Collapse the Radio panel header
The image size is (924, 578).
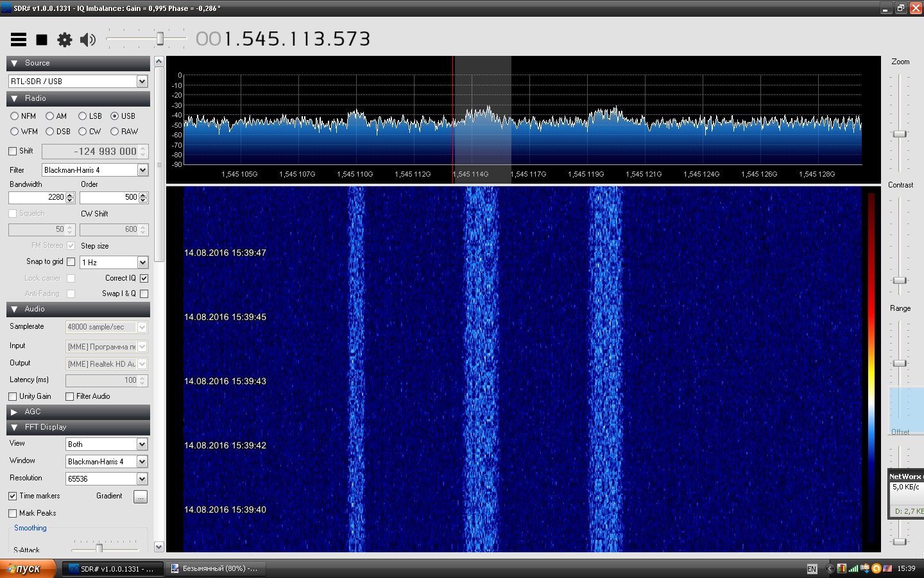coord(78,98)
